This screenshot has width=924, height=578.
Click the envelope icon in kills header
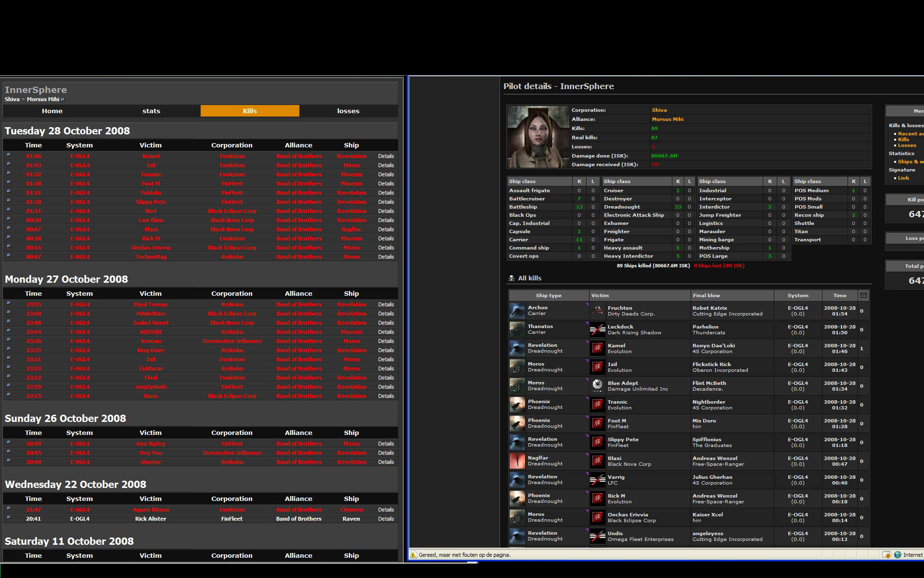click(x=863, y=295)
